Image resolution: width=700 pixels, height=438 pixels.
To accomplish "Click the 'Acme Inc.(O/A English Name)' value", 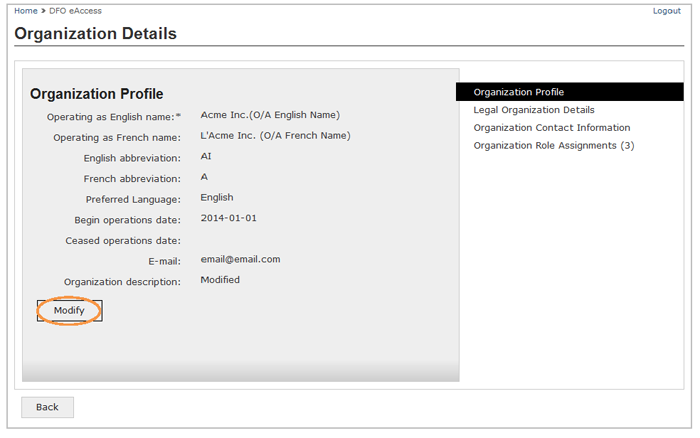I will point(270,115).
